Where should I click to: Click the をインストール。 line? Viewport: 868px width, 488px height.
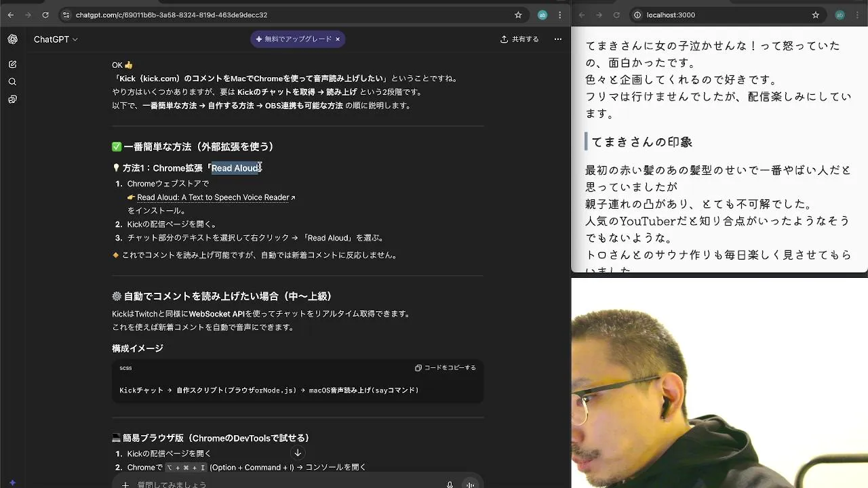[x=157, y=211]
